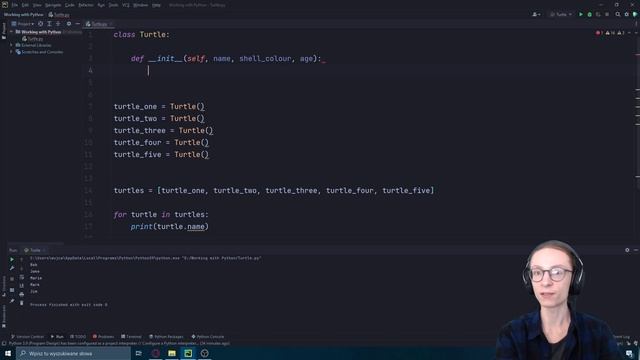640x360 pixels.
Task: Open the View menu
Action: click(37, 5)
